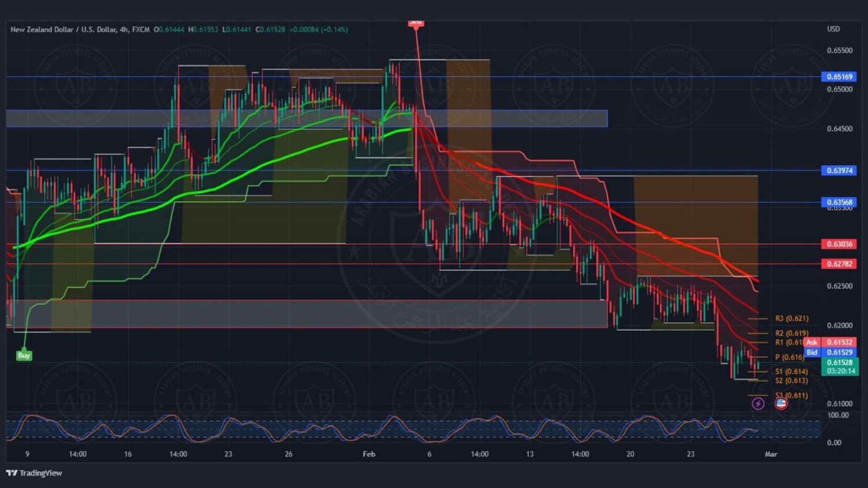Click date 16 on the time axis

point(128,454)
